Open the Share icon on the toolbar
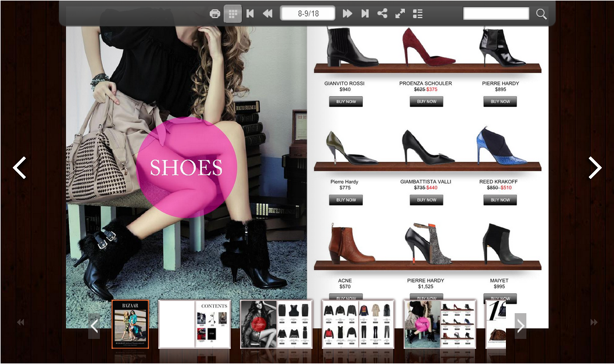 (x=383, y=13)
